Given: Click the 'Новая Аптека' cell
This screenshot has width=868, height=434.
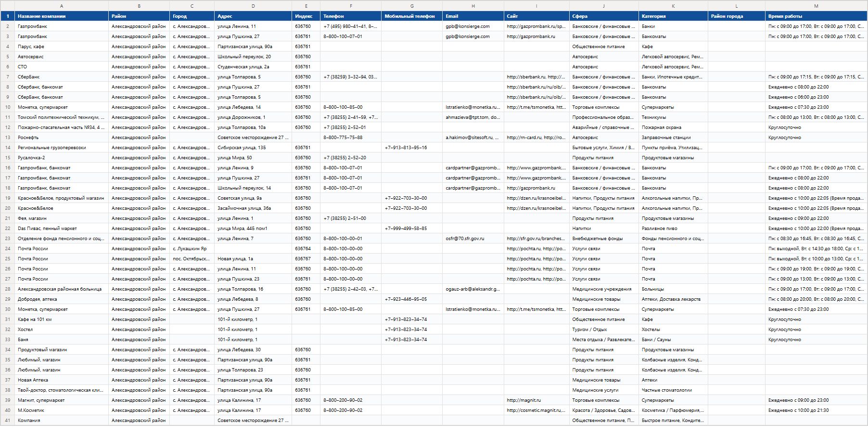Looking at the screenshot, I should [x=62, y=380].
